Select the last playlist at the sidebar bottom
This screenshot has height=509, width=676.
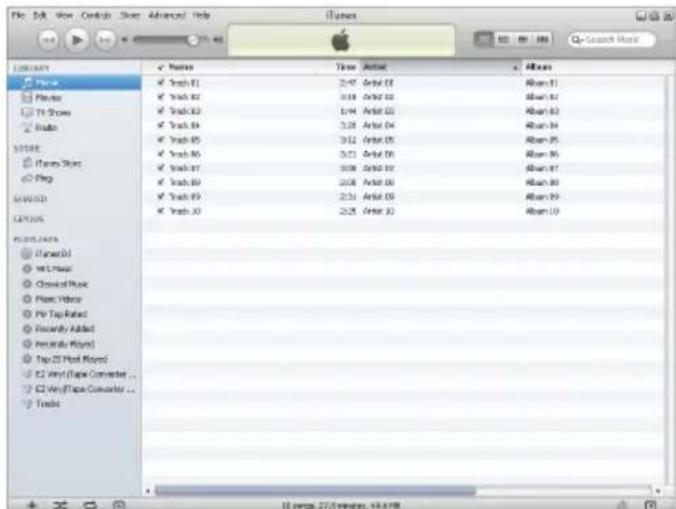pos(74,404)
